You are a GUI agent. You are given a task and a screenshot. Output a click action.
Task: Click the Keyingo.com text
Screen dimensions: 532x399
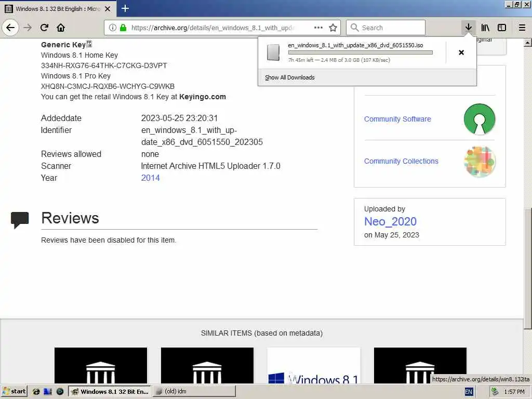pos(203,97)
